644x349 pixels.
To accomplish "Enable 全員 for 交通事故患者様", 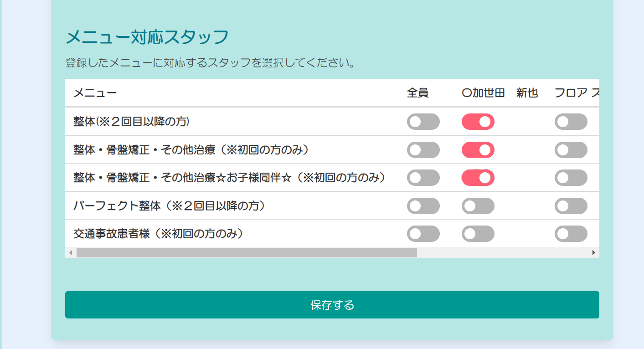I will 423,234.
